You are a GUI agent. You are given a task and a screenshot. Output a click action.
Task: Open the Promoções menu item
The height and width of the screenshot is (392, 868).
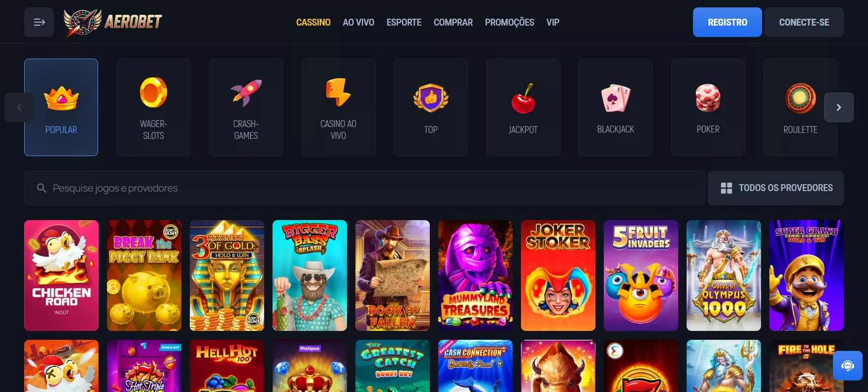(509, 22)
